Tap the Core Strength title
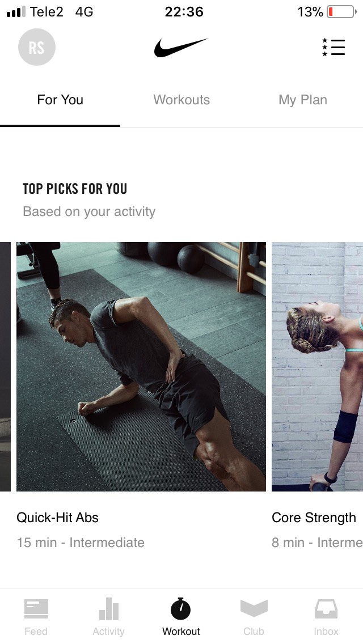 (x=314, y=518)
